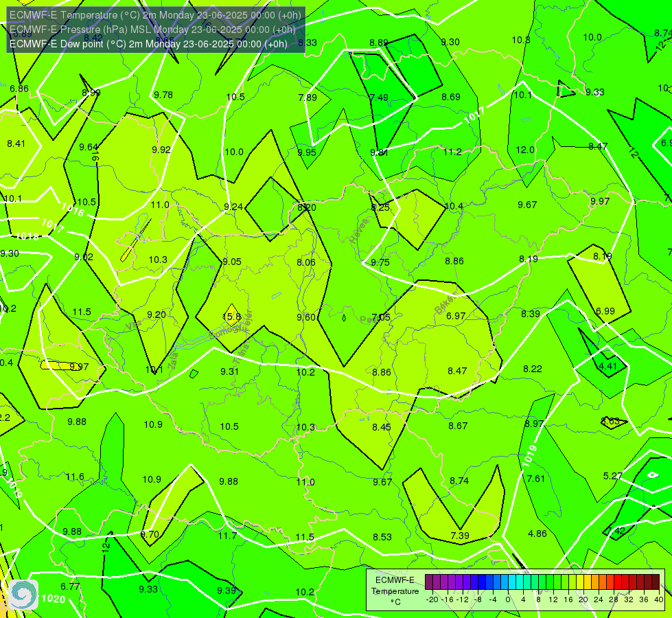
Task: Click the 1020 isobar label
Action: point(54,599)
